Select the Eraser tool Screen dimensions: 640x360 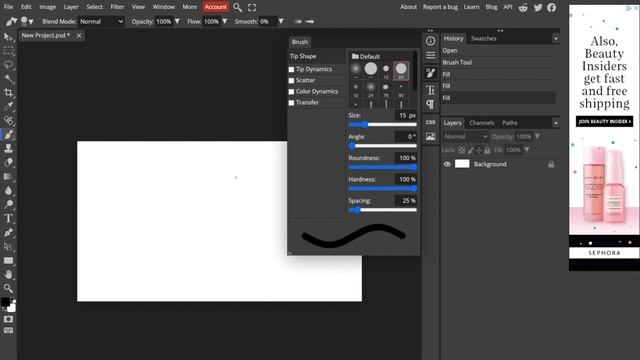click(x=8, y=162)
